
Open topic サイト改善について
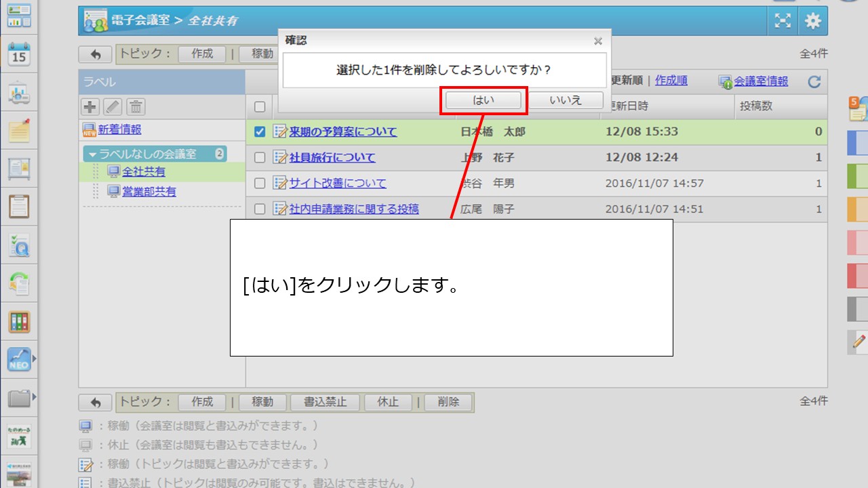338,183
